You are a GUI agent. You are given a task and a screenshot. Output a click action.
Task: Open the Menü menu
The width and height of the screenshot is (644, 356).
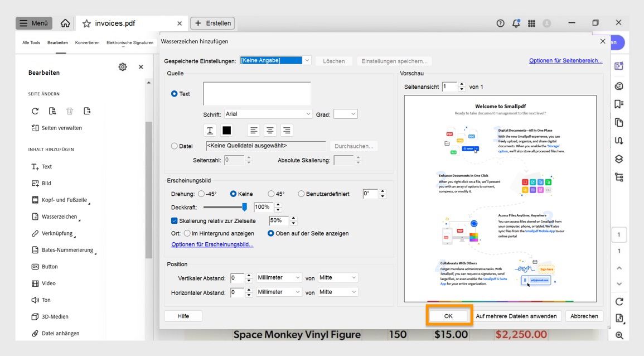click(x=34, y=22)
